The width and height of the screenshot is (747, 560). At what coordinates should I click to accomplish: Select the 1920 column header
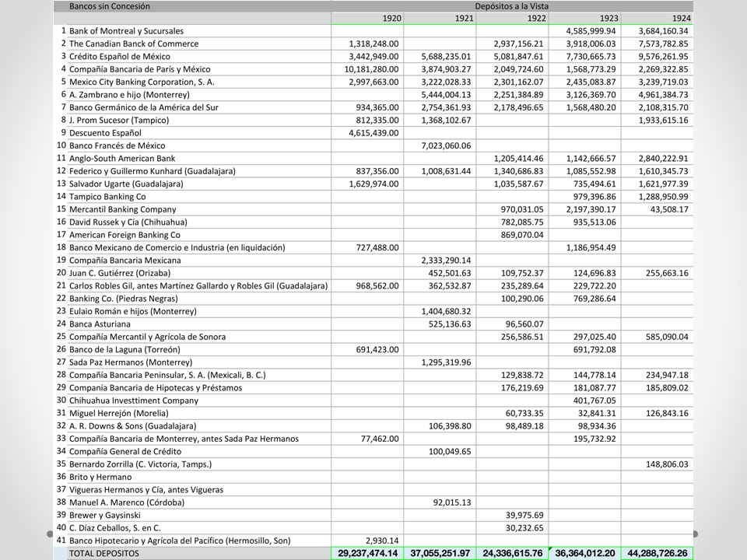367,18
